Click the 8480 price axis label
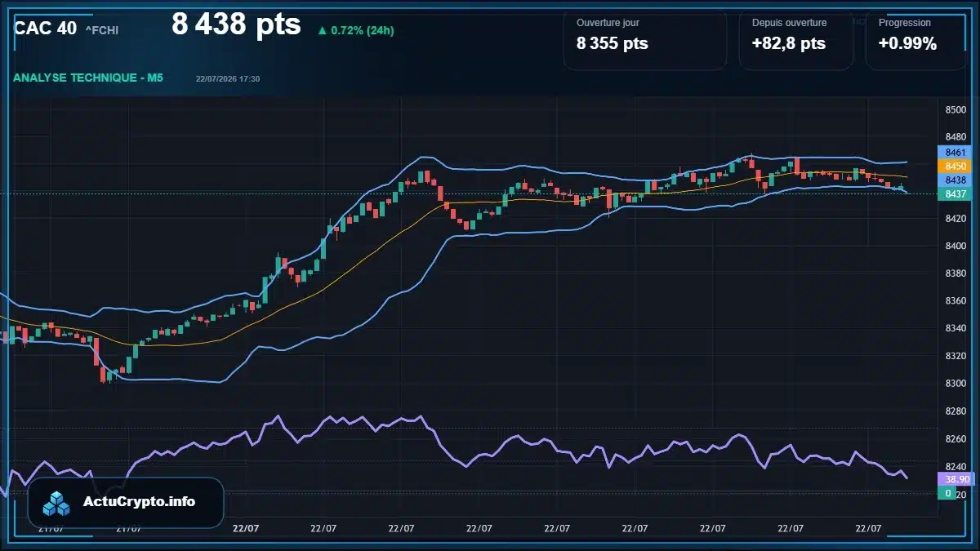Image resolution: width=980 pixels, height=551 pixels. 955,136
